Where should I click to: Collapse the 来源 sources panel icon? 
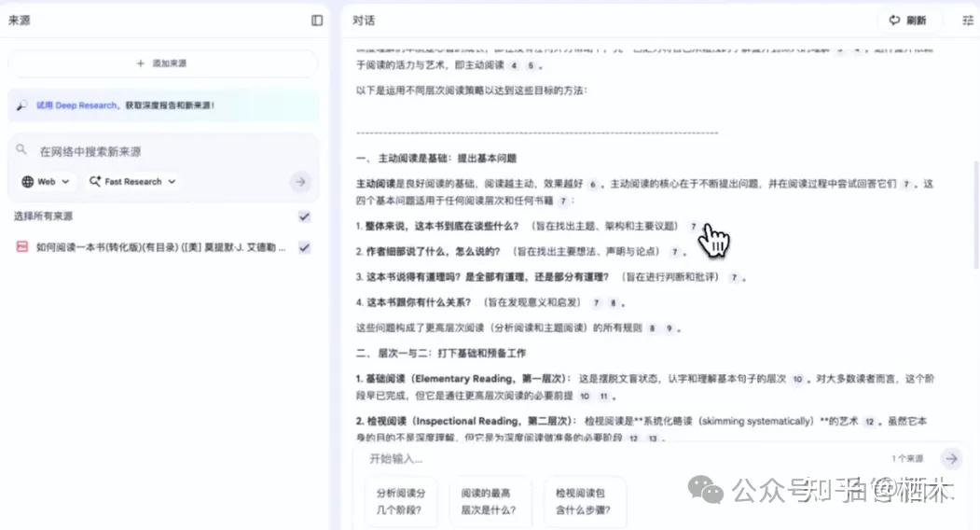pos(317,21)
